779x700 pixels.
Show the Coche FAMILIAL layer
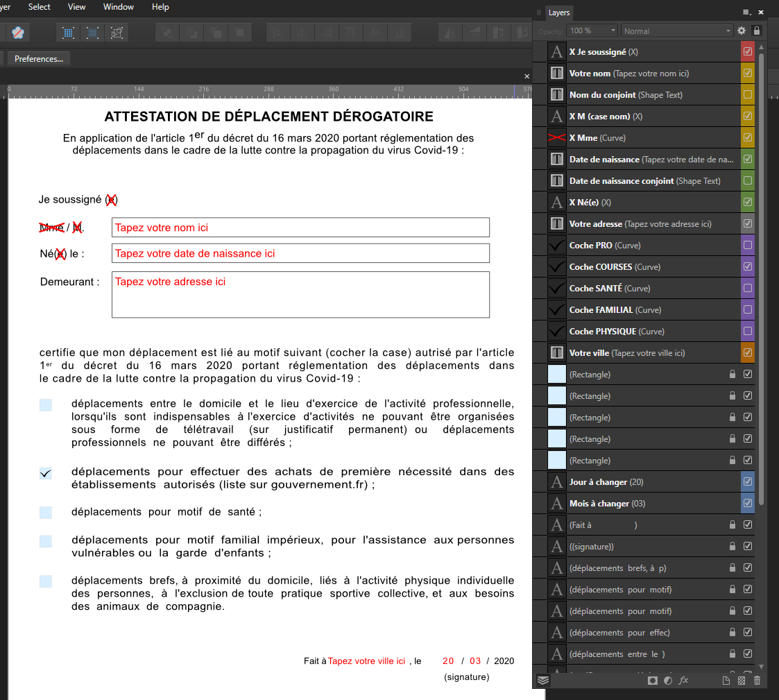[748, 309]
